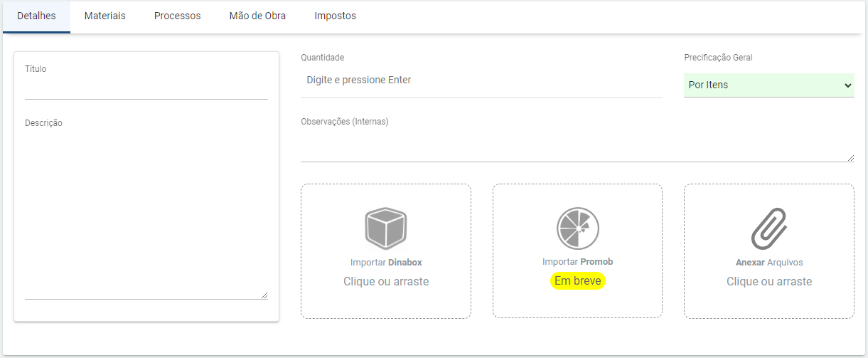Click the Importar Dinabox label
This screenshot has width=868, height=358.
[386, 262]
